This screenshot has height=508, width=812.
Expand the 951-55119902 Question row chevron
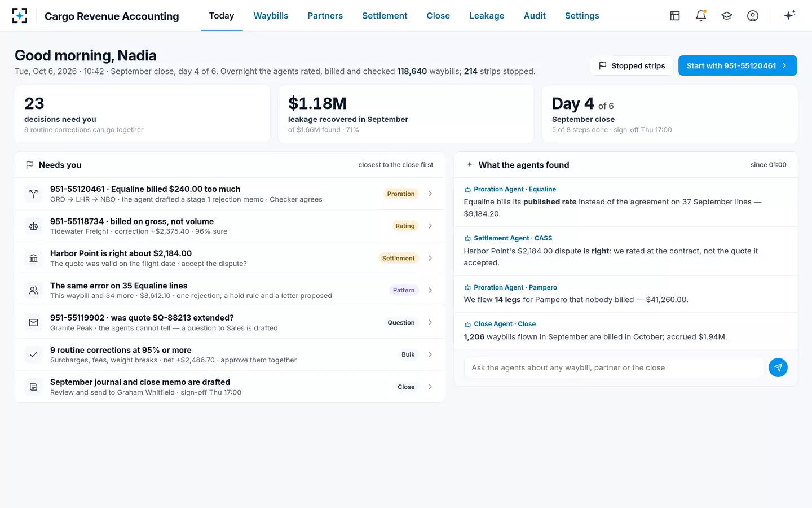[430, 322]
